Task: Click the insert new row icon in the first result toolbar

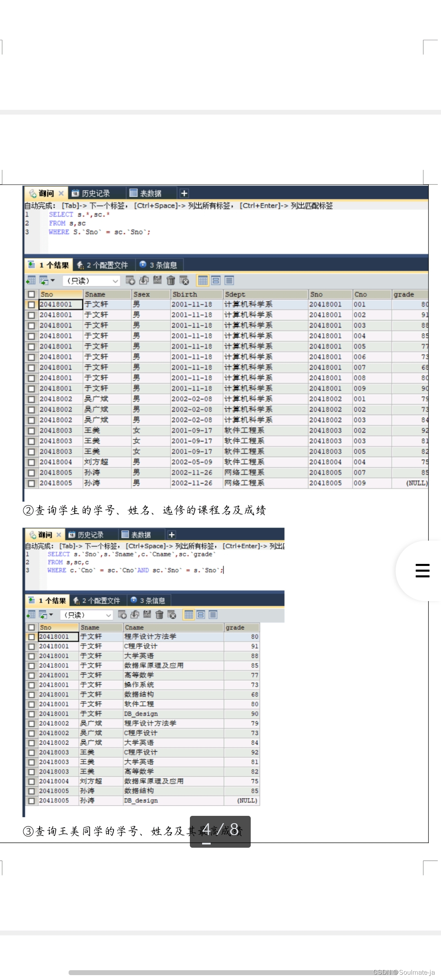Action: pyautogui.click(x=130, y=280)
